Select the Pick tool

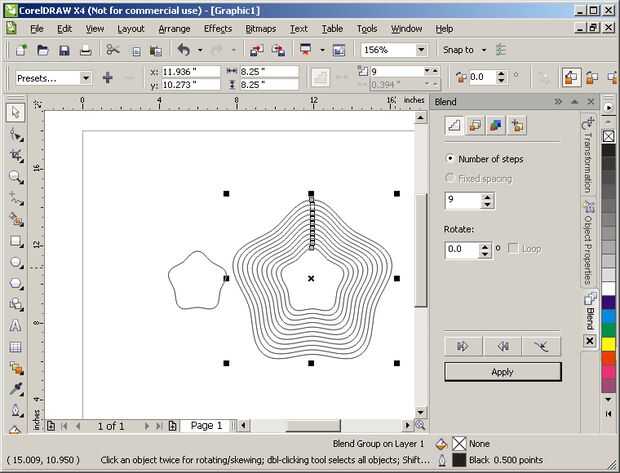click(x=16, y=113)
